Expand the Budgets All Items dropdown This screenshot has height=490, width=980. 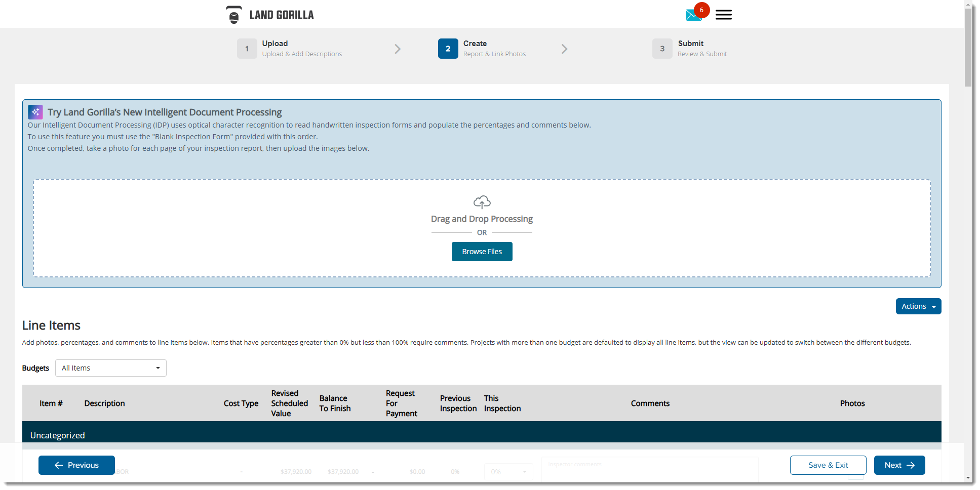tap(111, 368)
